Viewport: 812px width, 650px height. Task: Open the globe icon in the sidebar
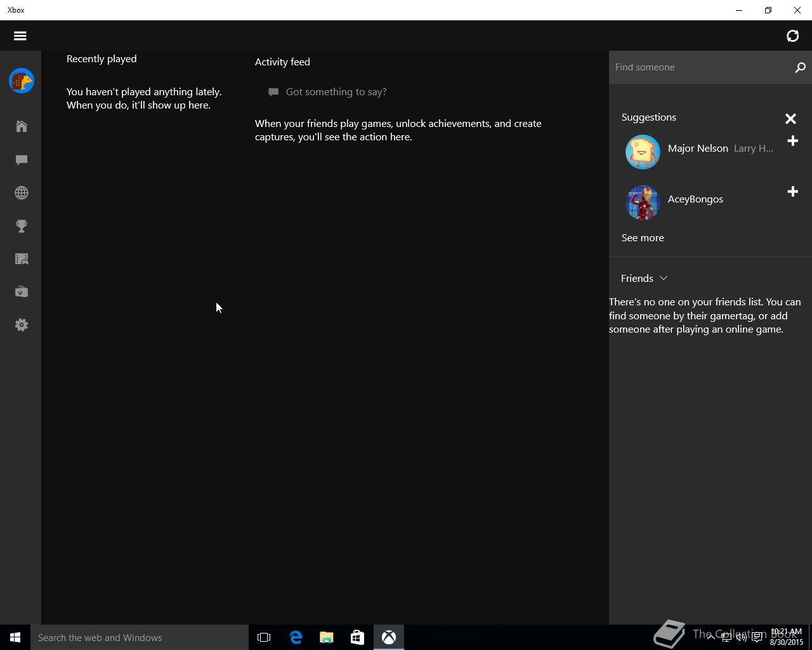[x=22, y=193]
